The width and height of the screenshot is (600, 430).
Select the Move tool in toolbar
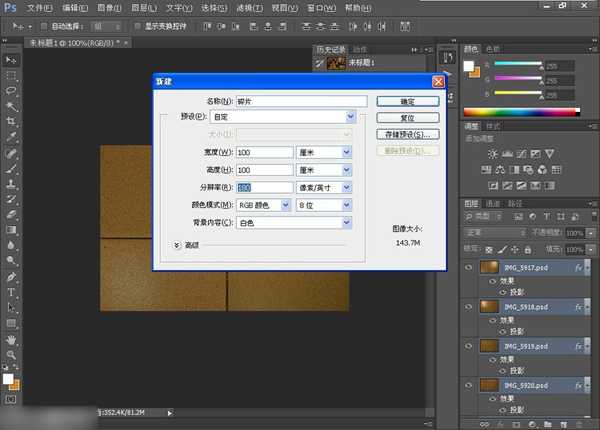point(12,60)
